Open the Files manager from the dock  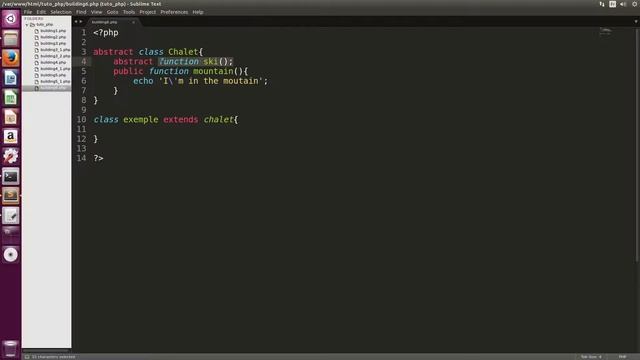tap(11, 38)
